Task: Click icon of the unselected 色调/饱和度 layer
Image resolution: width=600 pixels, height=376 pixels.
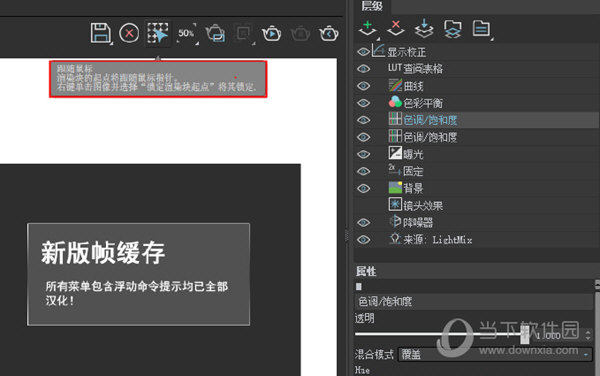Action: coord(395,136)
